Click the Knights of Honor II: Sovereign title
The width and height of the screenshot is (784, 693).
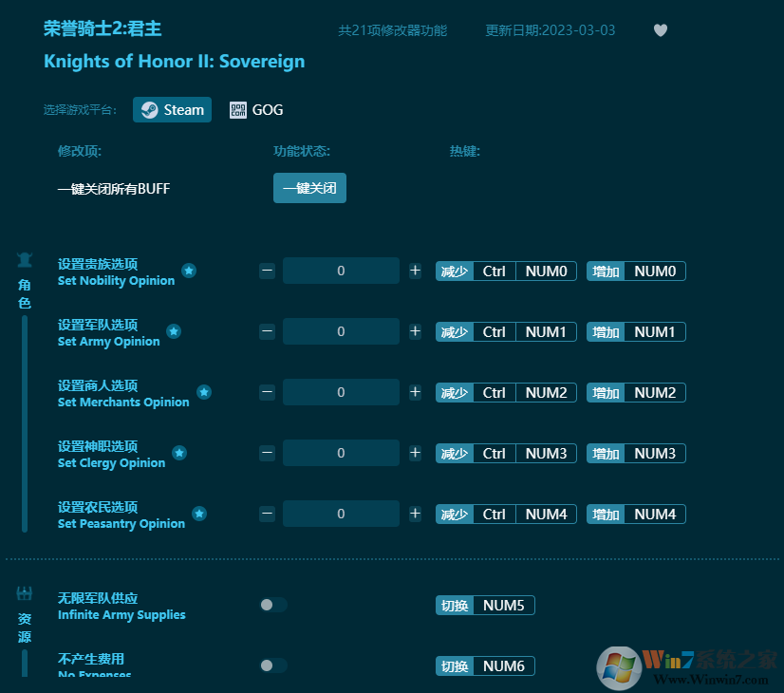174,62
